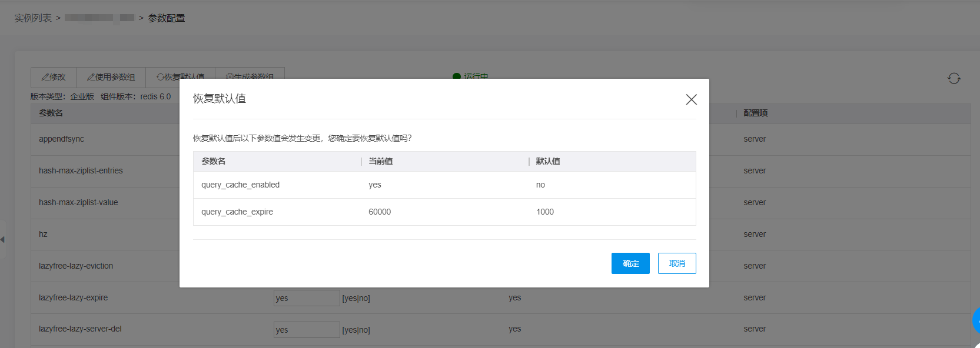
Task: Click the 恢复默认值 toolbar button
Action: [x=180, y=76]
